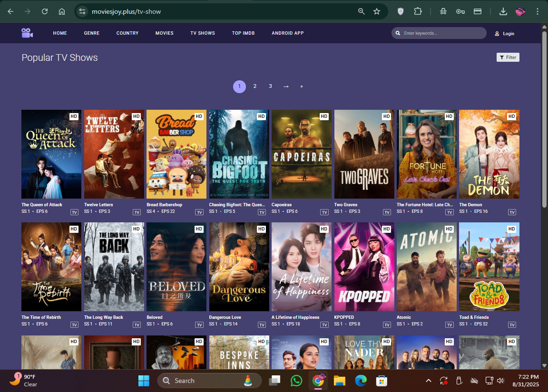View site information icon in address bar
This screenshot has height=392, width=548.
pyautogui.click(x=82, y=11)
